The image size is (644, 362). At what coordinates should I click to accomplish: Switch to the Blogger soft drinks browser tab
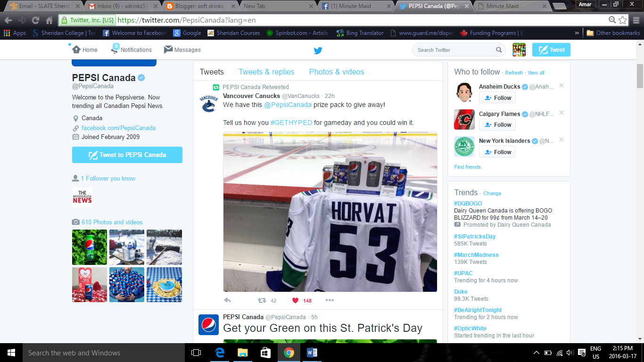click(200, 6)
